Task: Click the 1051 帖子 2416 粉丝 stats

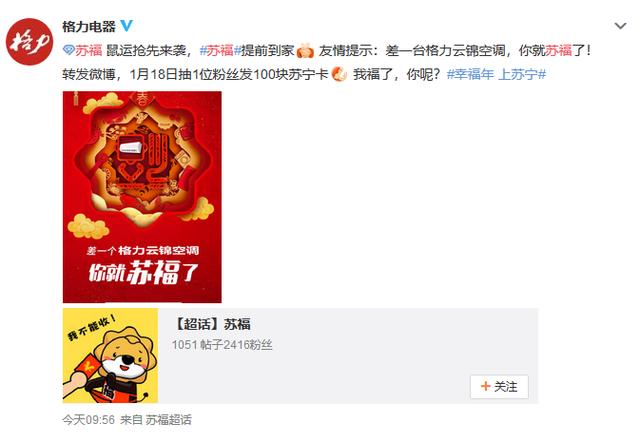Action: pos(222,345)
